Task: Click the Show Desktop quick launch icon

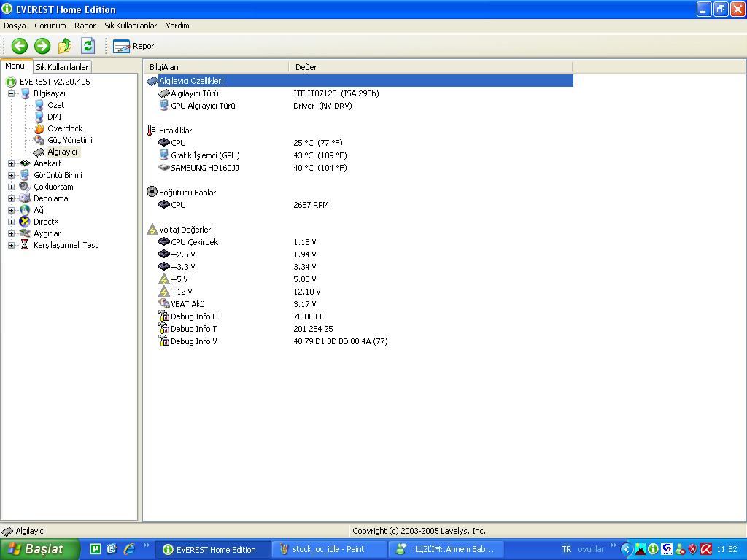Action: click(112, 549)
